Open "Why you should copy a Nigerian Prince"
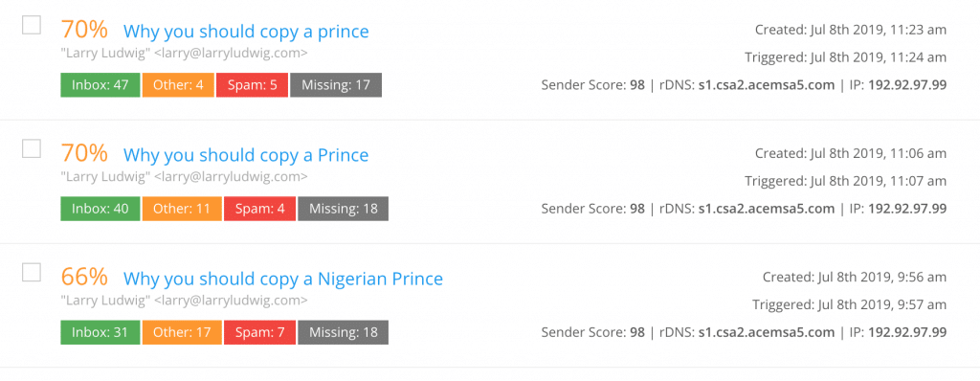Image resolution: width=980 pixels, height=381 pixels. 283,279
